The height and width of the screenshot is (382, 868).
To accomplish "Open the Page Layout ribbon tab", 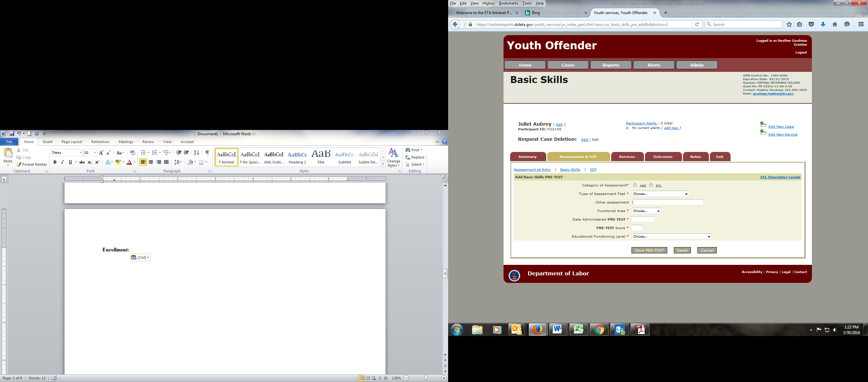I will click(72, 142).
